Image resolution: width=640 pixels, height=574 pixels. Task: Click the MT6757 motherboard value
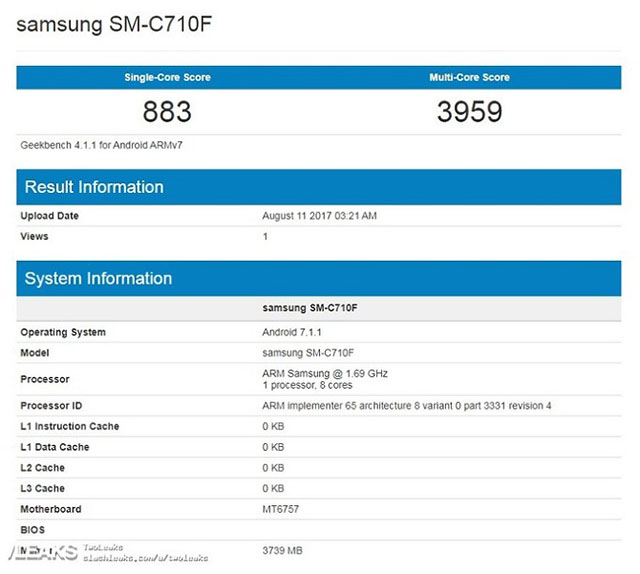[282, 509]
